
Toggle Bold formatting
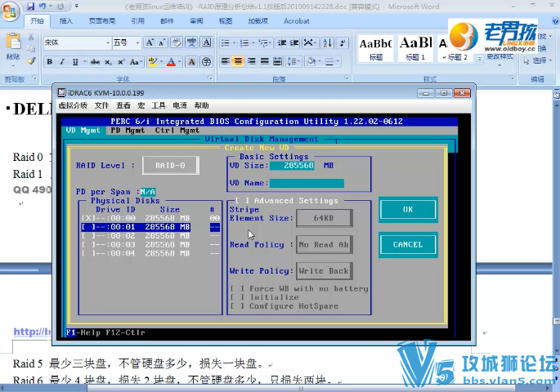click(x=50, y=62)
